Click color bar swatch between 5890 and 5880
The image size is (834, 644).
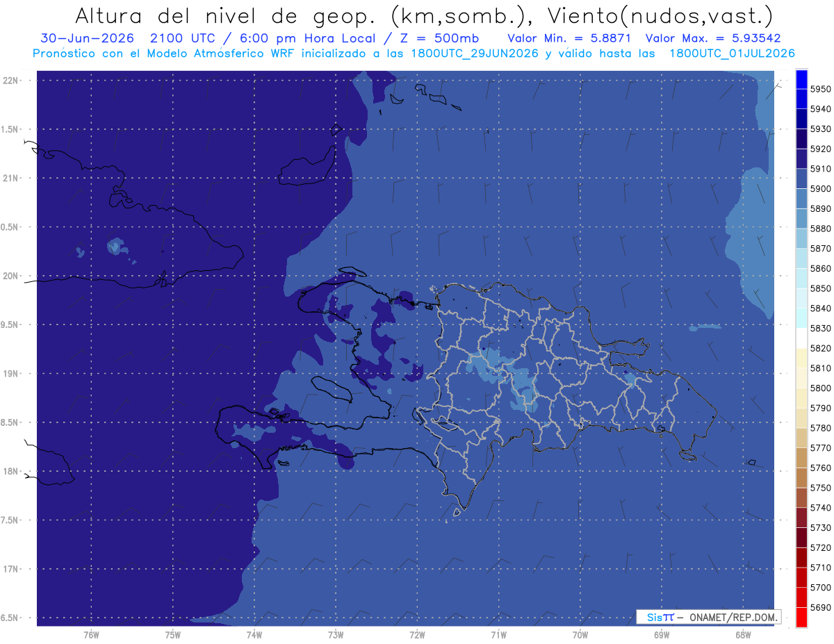point(801,219)
